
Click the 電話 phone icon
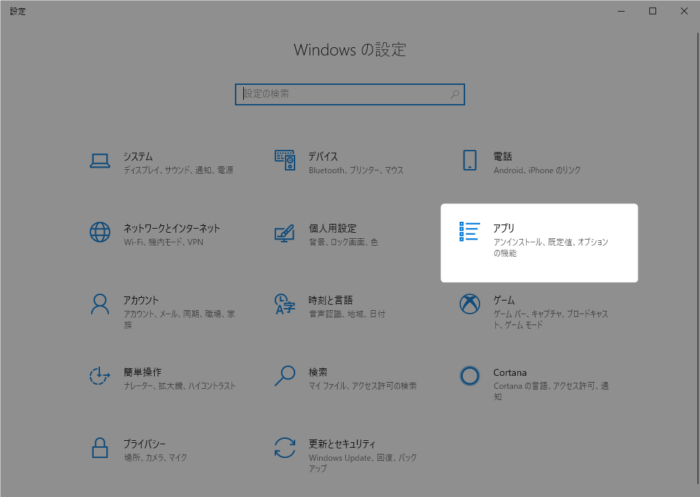[469, 161]
